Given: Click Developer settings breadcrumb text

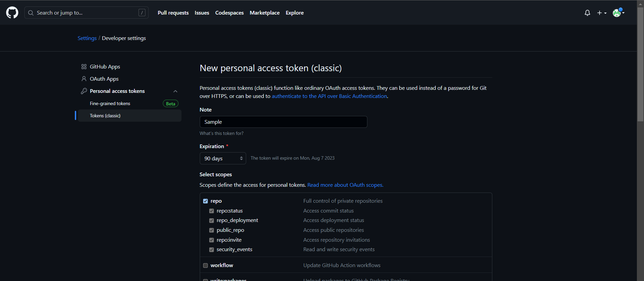Looking at the screenshot, I should coord(124,38).
